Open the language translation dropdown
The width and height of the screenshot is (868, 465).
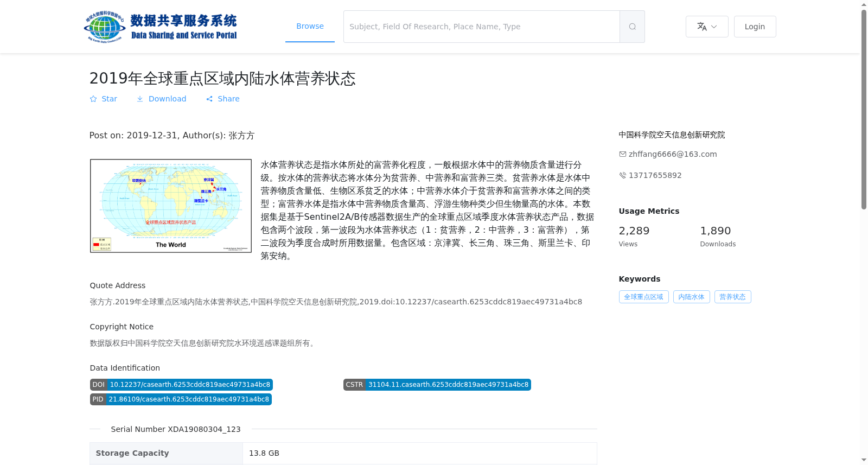coord(707,27)
